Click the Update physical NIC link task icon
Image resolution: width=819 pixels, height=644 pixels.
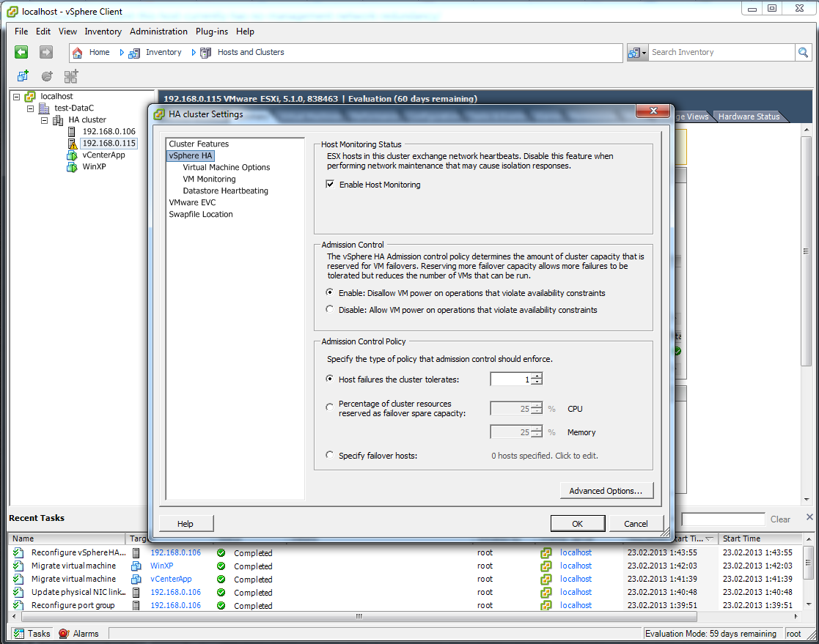coord(19,592)
